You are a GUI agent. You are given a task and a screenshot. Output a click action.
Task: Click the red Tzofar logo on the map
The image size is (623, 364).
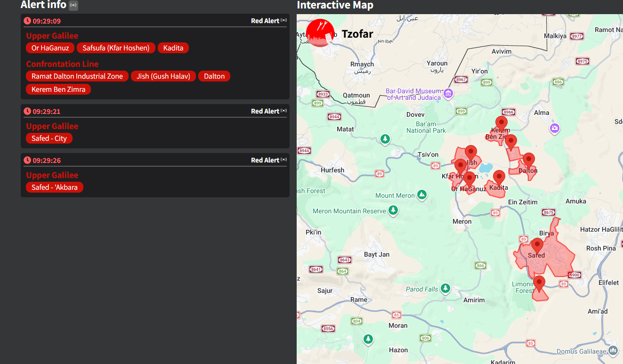tap(320, 33)
